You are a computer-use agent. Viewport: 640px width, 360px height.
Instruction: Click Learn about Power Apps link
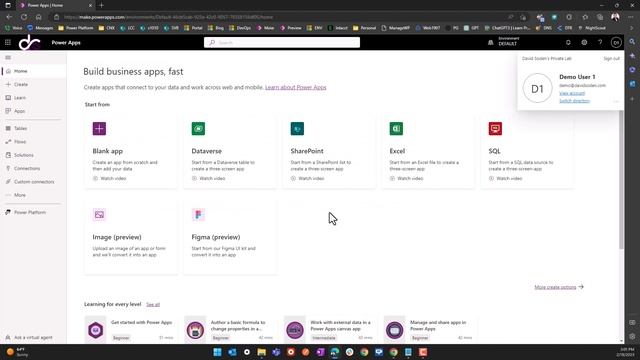click(296, 87)
